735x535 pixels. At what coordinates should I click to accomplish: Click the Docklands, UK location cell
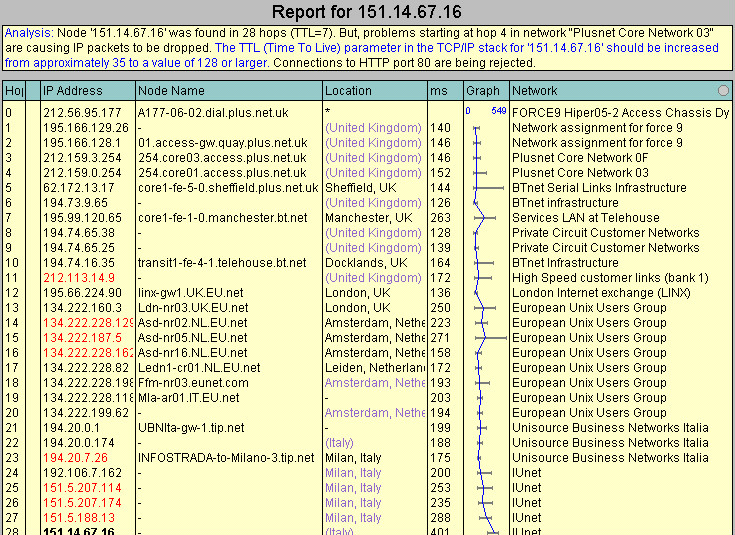click(367, 263)
